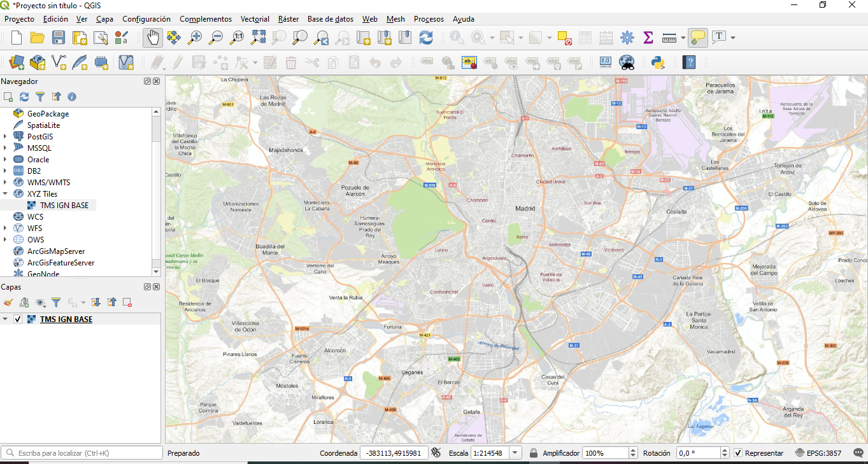Expand the Oracle node

5,160
